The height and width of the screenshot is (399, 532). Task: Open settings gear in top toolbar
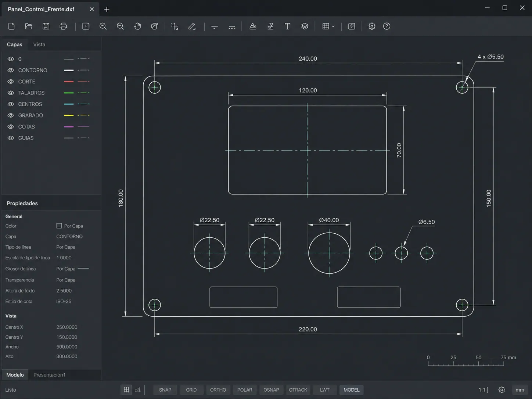click(372, 26)
